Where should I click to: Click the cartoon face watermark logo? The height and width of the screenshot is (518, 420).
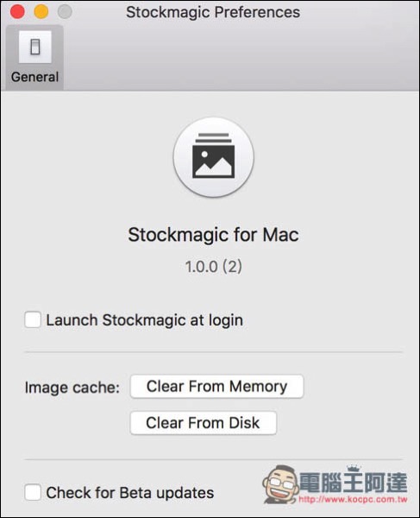pos(281,484)
